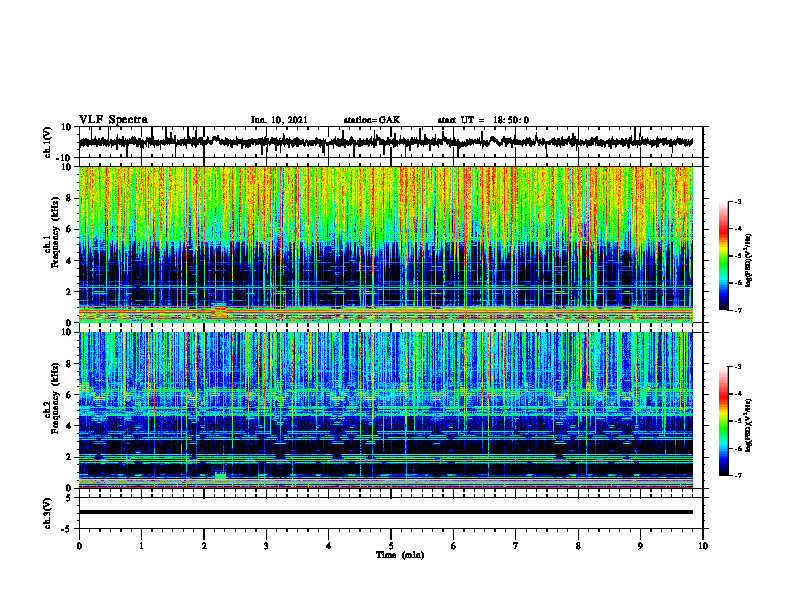Click the ch.1 spectrogram panel
The height and width of the screenshot is (612, 792).
click(x=386, y=244)
